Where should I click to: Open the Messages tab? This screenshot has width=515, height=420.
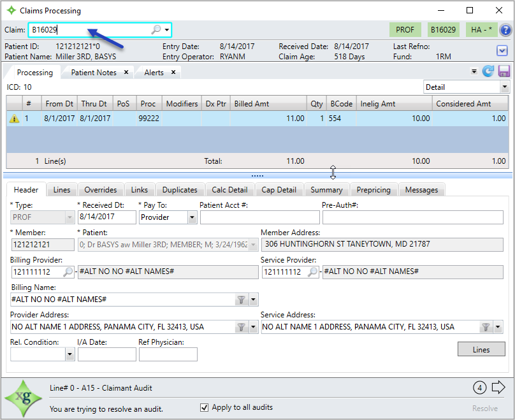tap(421, 190)
